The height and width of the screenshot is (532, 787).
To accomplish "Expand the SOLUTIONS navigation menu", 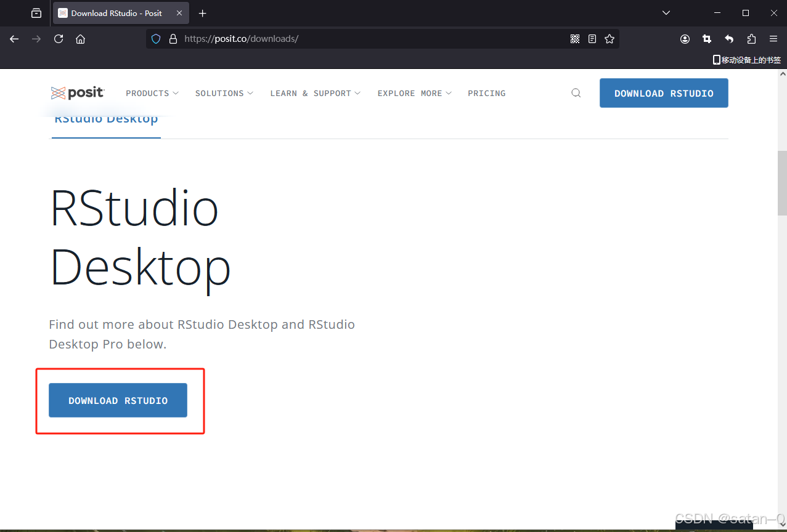I will click(x=224, y=94).
